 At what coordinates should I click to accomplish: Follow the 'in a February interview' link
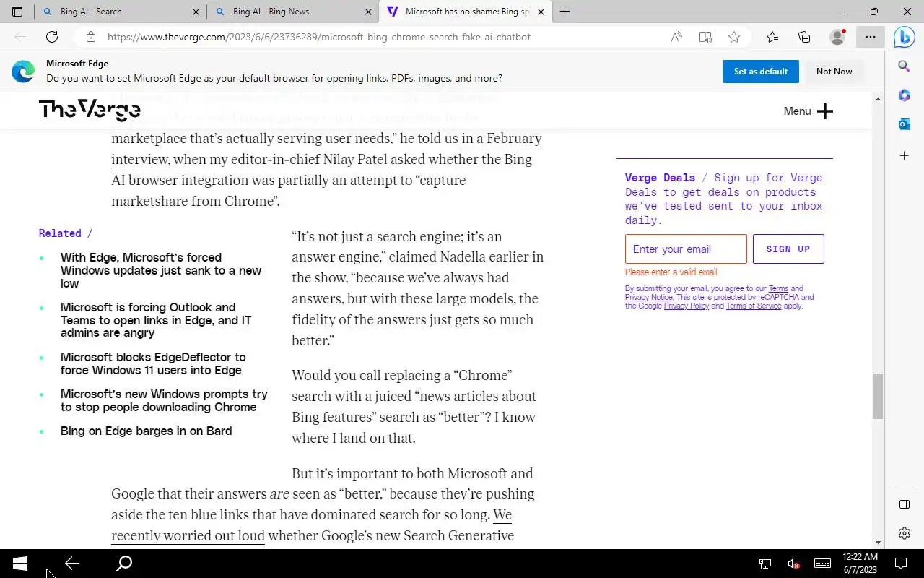(326, 149)
